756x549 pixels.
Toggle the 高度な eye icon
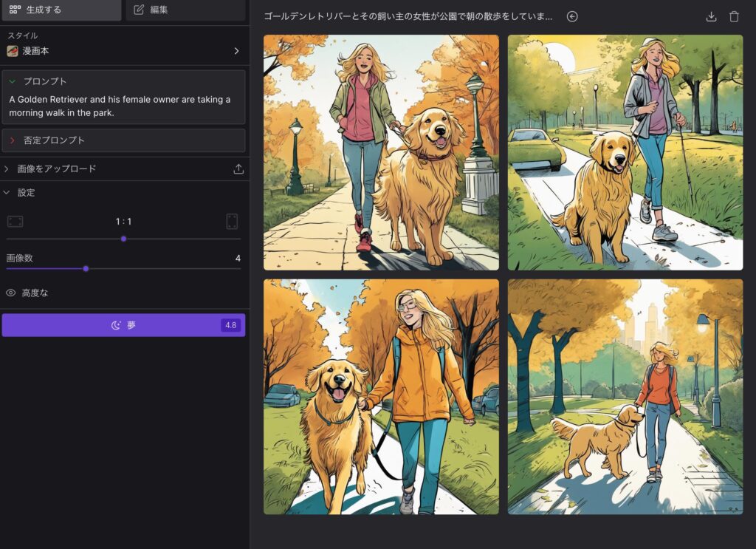[11, 293]
